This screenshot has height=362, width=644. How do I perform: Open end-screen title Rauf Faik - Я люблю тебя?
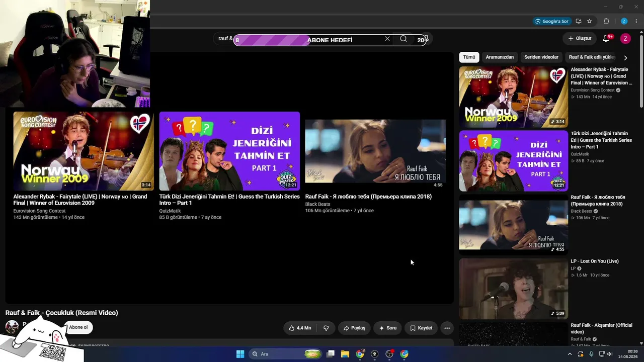pyautogui.click(x=368, y=197)
